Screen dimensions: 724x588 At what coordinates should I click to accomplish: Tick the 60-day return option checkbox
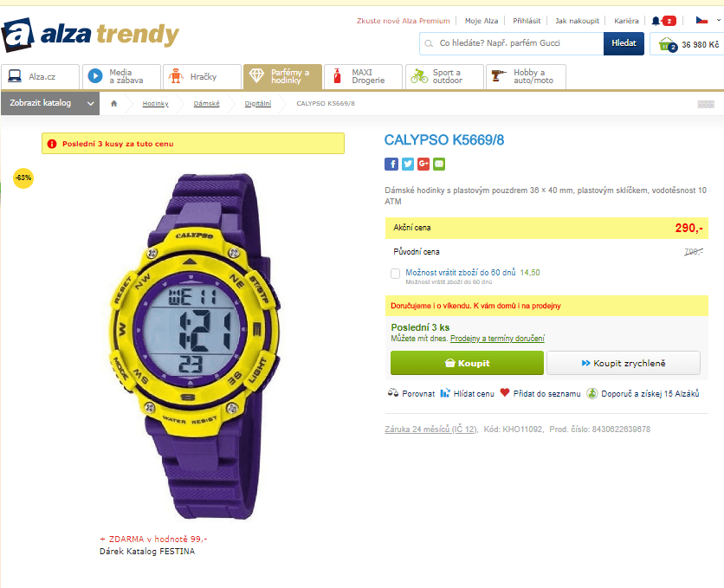point(395,274)
